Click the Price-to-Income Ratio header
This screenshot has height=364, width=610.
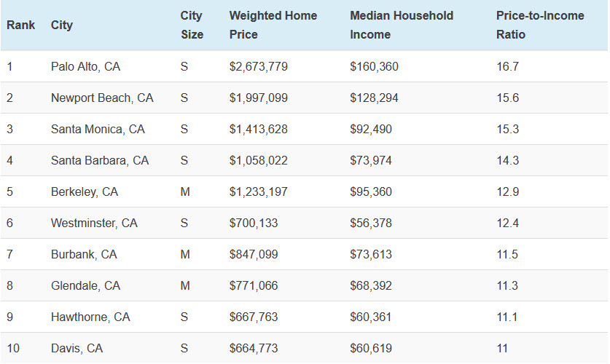pos(539,25)
